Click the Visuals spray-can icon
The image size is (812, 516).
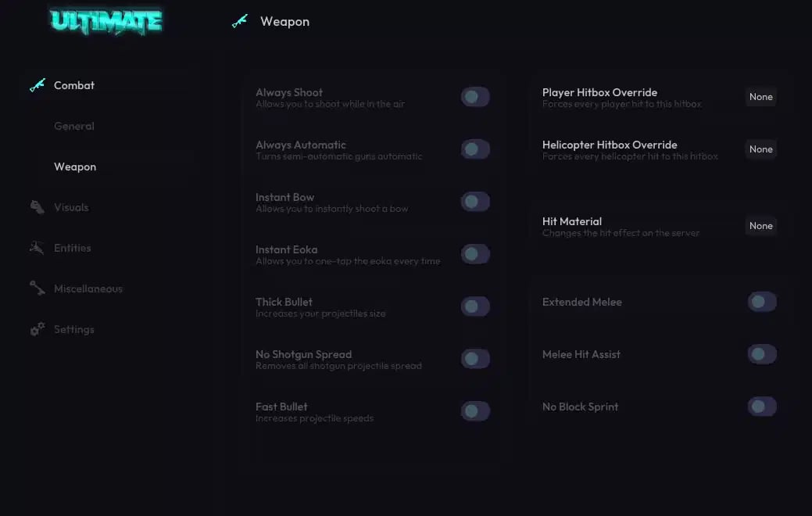point(37,207)
